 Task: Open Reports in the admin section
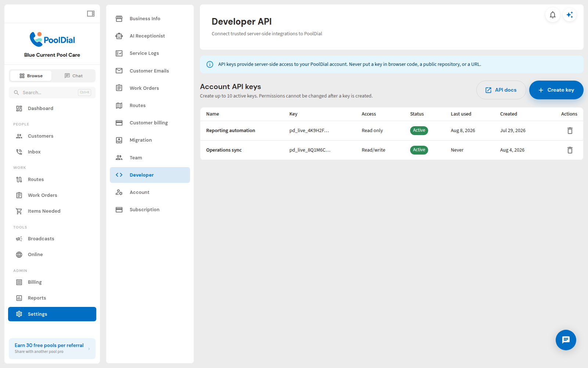point(52,298)
